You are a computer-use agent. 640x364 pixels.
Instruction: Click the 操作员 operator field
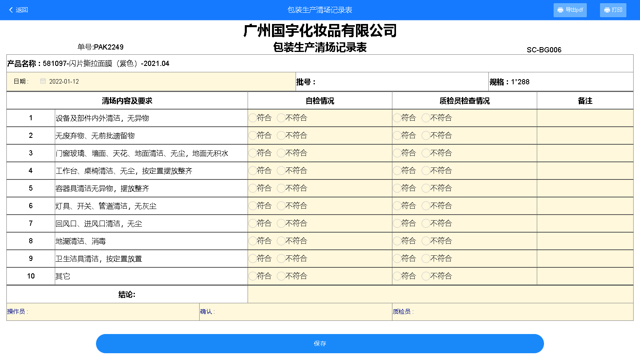pos(112,312)
